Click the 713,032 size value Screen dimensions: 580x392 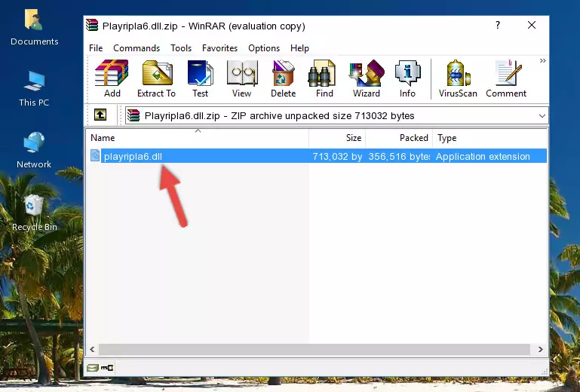(x=337, y=157)
